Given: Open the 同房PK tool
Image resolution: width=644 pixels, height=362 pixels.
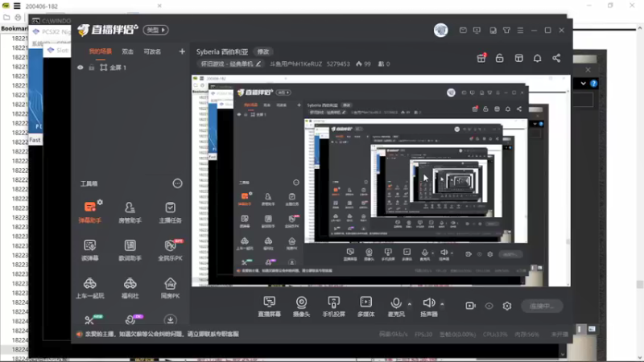Looking at the screenshot, I should [x=170, y=288].
